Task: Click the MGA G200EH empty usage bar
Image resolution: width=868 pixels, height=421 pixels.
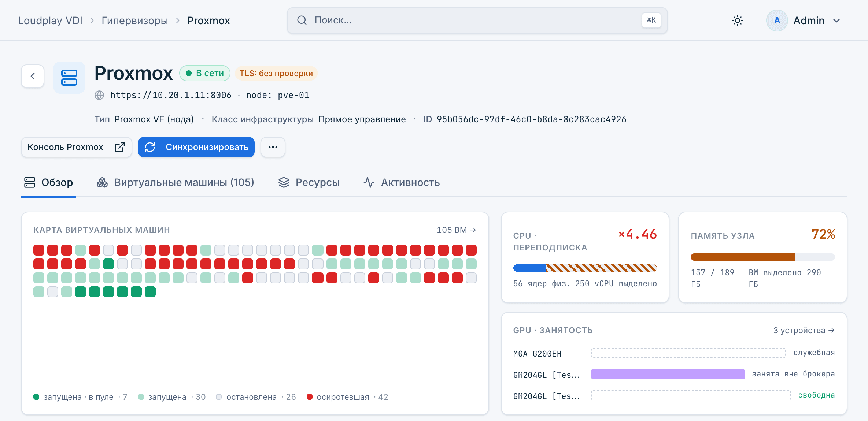Action: click(688, 353)
